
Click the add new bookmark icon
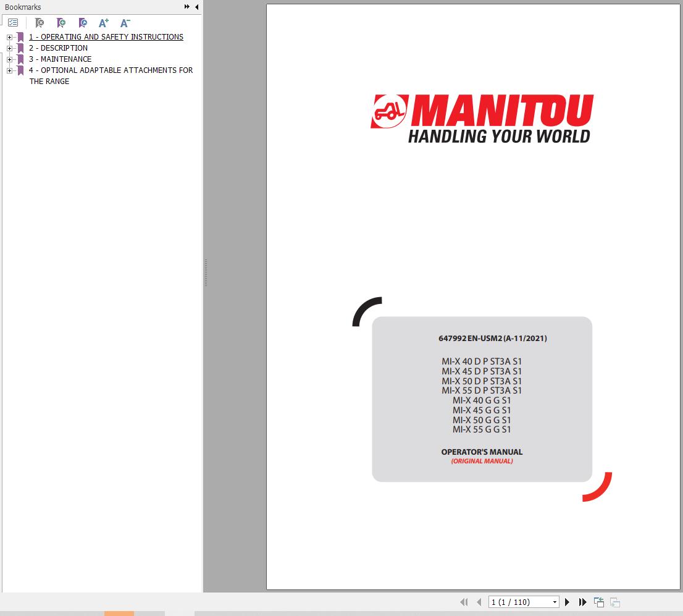(61, 23)
